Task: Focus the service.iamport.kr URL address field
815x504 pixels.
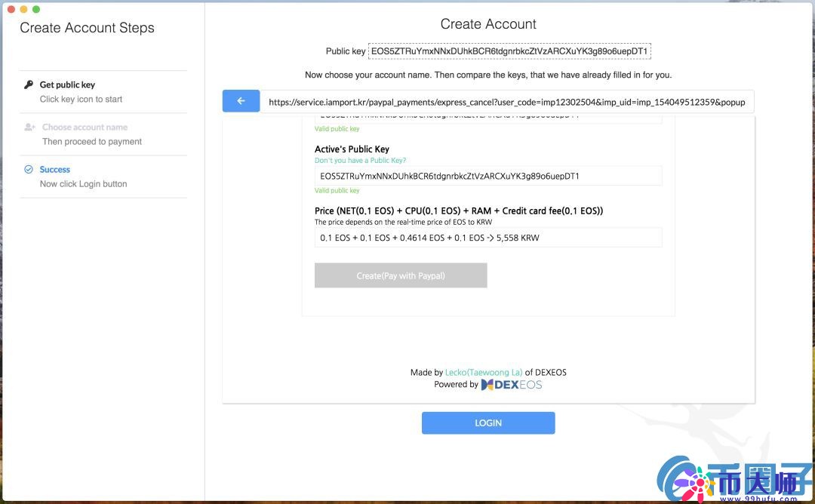Action: pyautogui.click(x=506, y=102)
